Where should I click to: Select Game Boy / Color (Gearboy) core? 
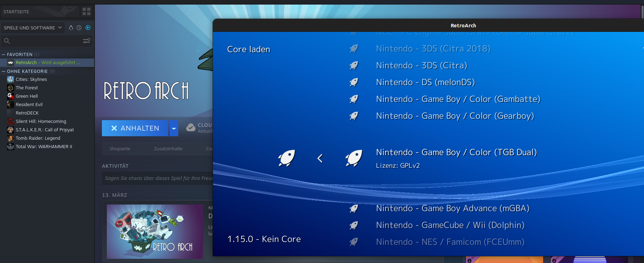point(455,116)
